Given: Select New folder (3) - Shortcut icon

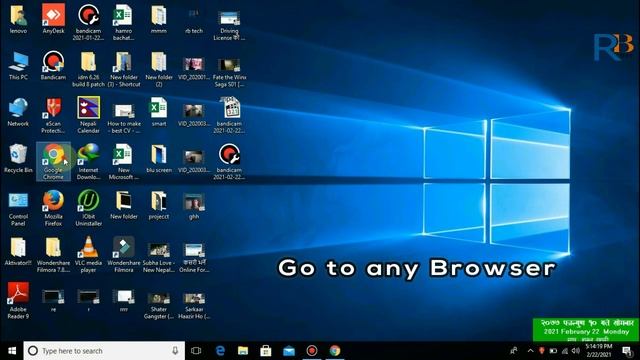Looking at the screenshot, I should (124, 69).
